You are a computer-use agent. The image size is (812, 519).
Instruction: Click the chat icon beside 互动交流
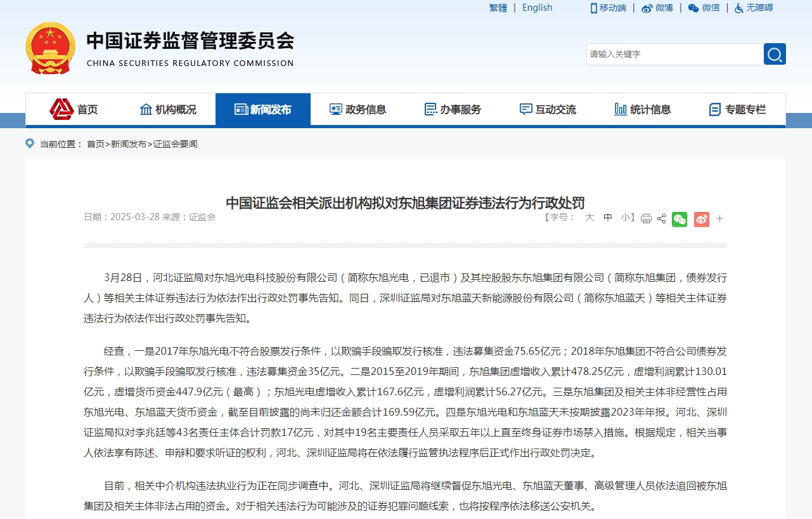pos(525,109)
